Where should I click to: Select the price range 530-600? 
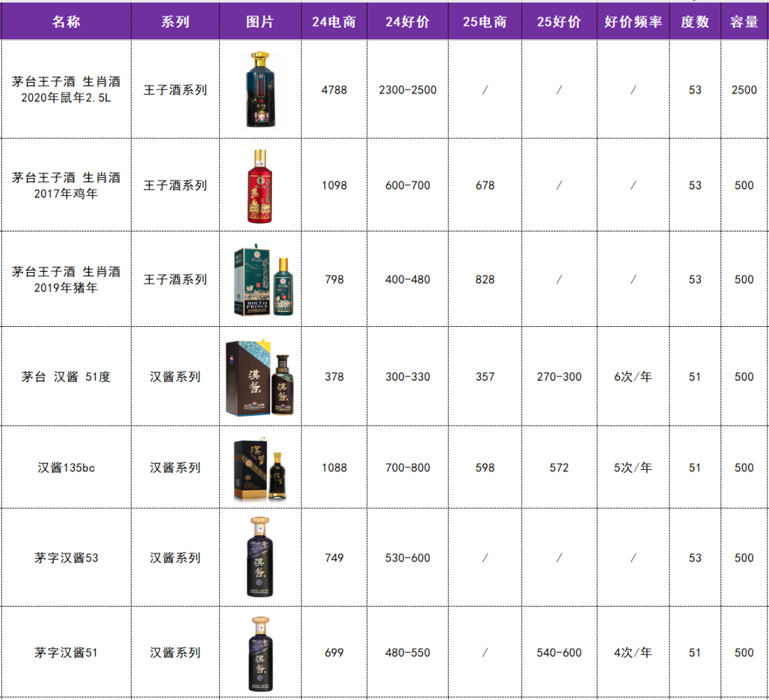(407, 558)
